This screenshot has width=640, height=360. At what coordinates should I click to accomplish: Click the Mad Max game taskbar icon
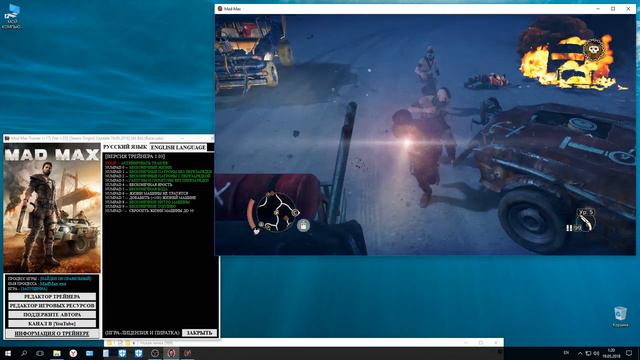171,353
